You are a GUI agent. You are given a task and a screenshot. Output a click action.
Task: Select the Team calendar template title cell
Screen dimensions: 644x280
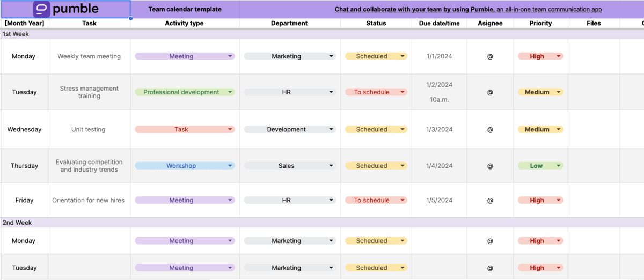click(185, 9)
